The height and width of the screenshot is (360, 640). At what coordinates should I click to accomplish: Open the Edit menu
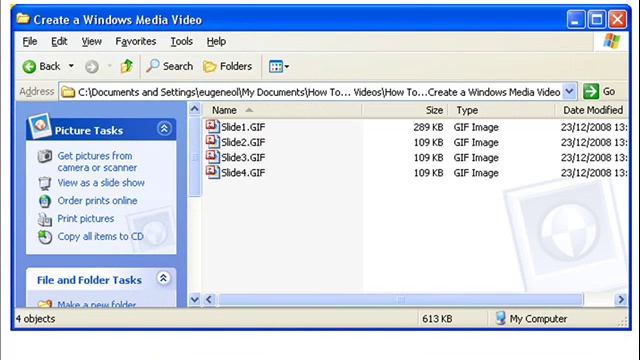point(59,42)
